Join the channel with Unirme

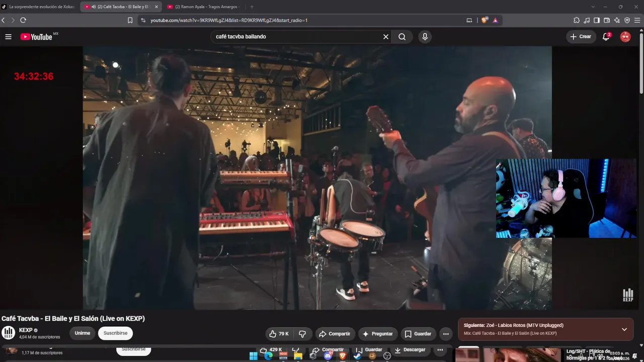83,333
